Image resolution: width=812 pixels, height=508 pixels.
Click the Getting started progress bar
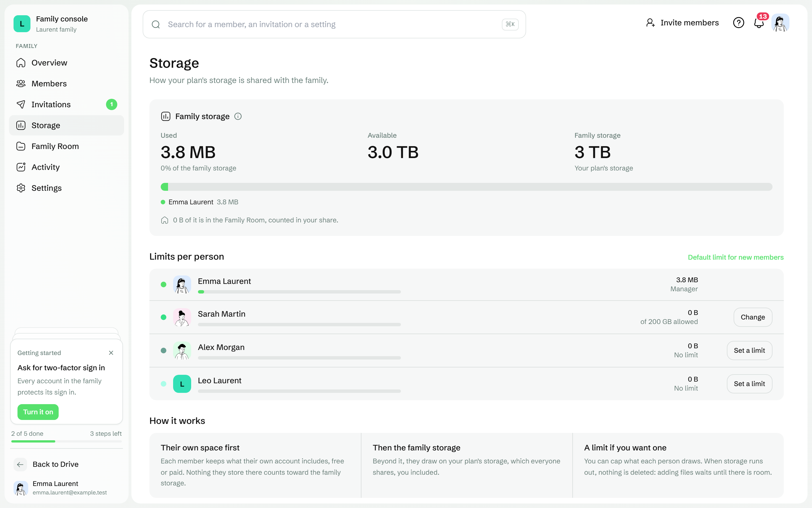67,441
